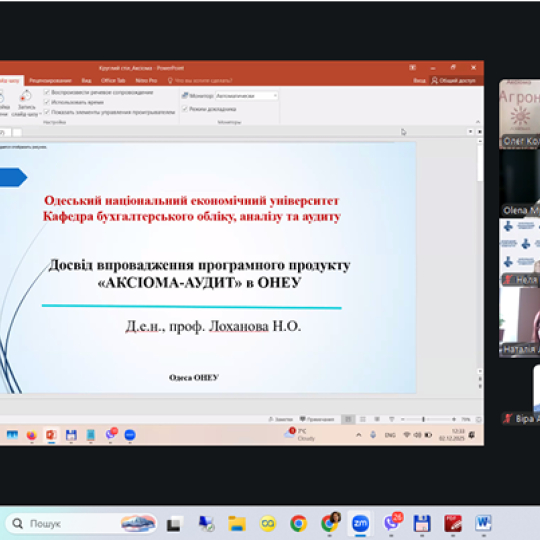The height and width of the screenshot is (540, 540).
Task: Open reading view from PowerPoint status bar
Action: point(377,419)
